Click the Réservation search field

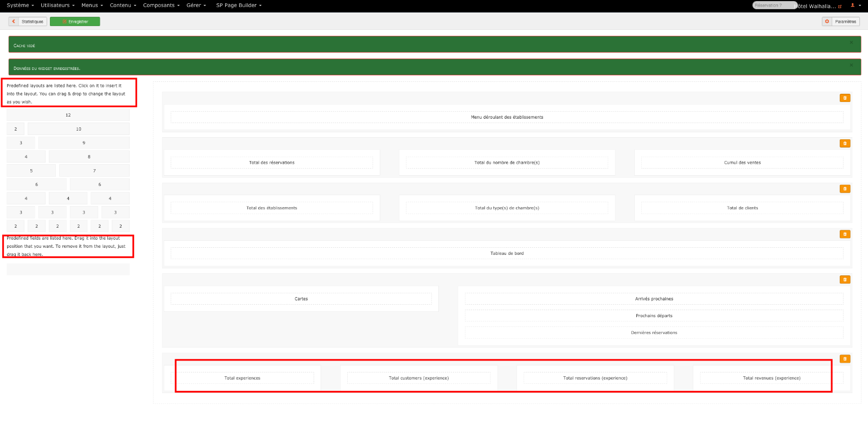pos(773,5)
